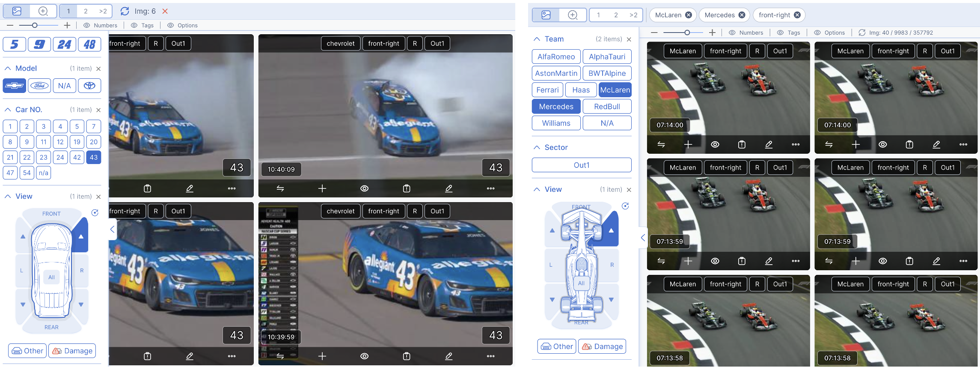Collapse the View section in left panel
Viewport: 980px width, 370px height.
click(x=8, y=196)
